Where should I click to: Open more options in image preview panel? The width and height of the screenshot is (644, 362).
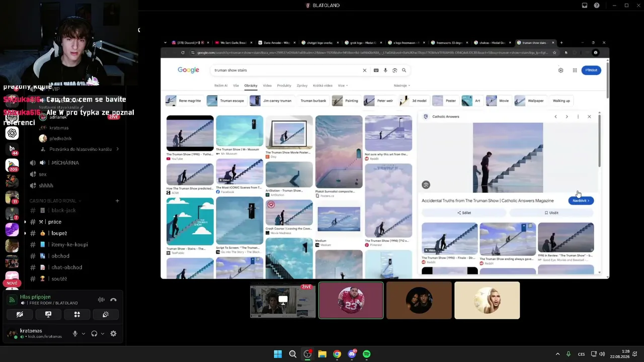point(578,117)
